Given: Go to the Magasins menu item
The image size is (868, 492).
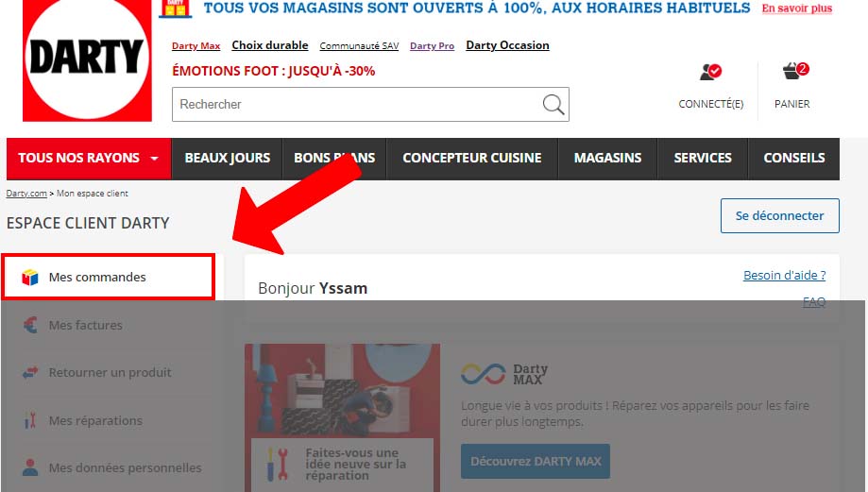Looking at the screenshot, I should click(x=607, y=159).
